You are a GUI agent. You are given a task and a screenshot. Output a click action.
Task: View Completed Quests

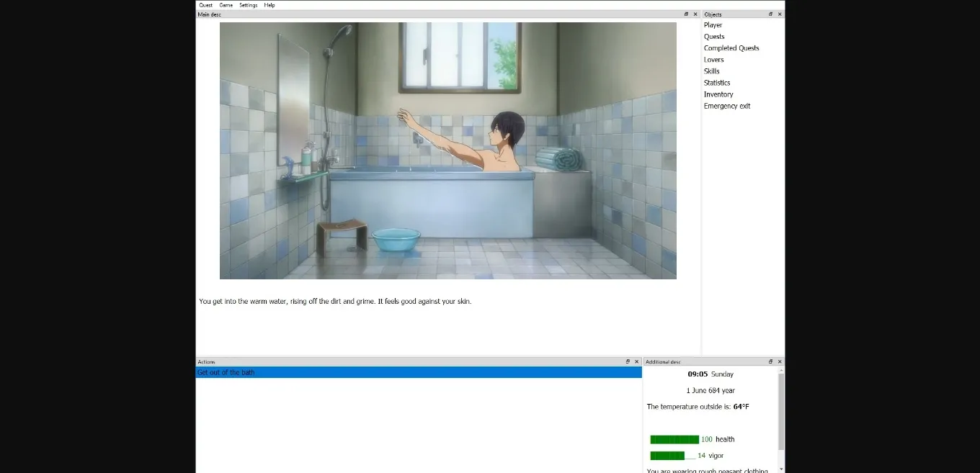(731, 48)
